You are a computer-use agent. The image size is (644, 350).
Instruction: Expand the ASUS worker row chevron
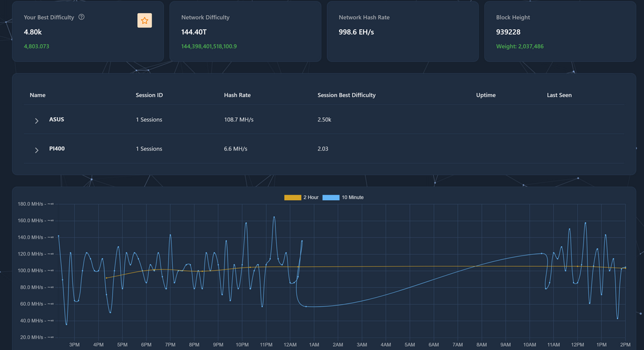pyautogui.click(x=36, y=120)
